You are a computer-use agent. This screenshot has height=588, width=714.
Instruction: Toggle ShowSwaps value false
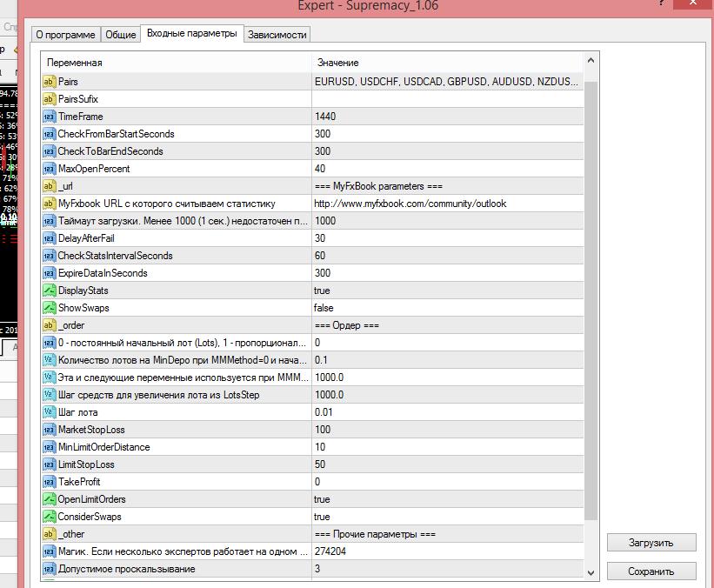[448, 308]
